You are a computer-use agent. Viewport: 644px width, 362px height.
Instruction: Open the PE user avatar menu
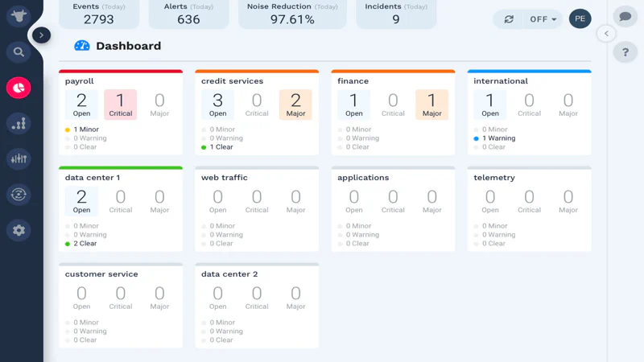pos(580,19)
